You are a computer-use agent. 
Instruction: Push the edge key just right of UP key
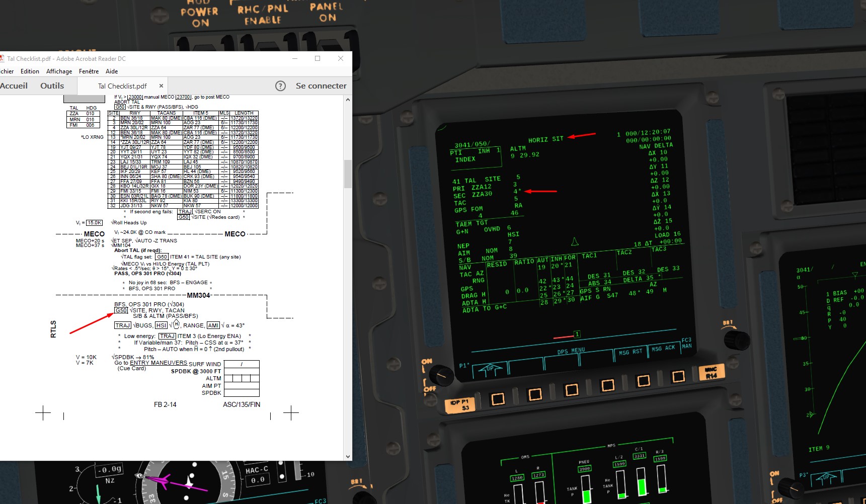(x=535, y=394)
